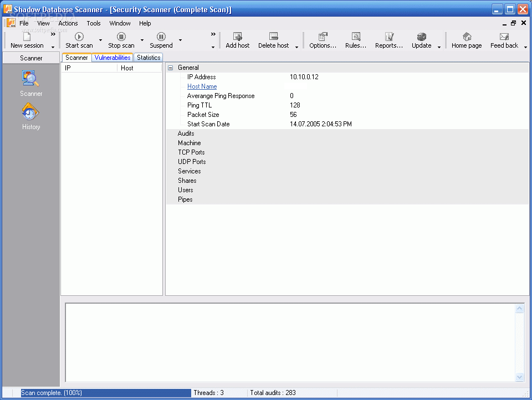This screenshot has width=532, height=400.
Task: Click the Feed back envelope icon
Action: [x=504, y=37]
